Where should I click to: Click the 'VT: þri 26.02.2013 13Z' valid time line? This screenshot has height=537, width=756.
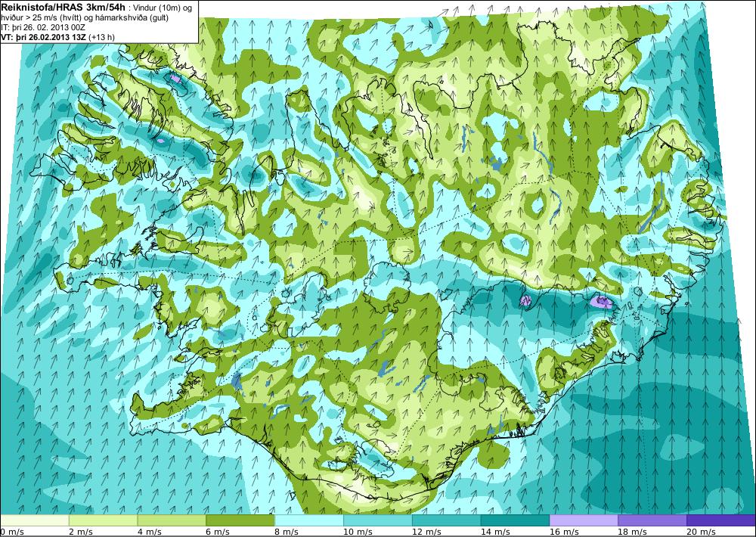(58, 36)
